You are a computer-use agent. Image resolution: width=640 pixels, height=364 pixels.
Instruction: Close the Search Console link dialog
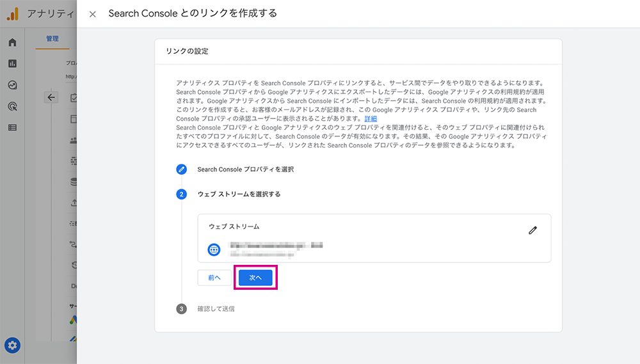click(x=93, y=14)
